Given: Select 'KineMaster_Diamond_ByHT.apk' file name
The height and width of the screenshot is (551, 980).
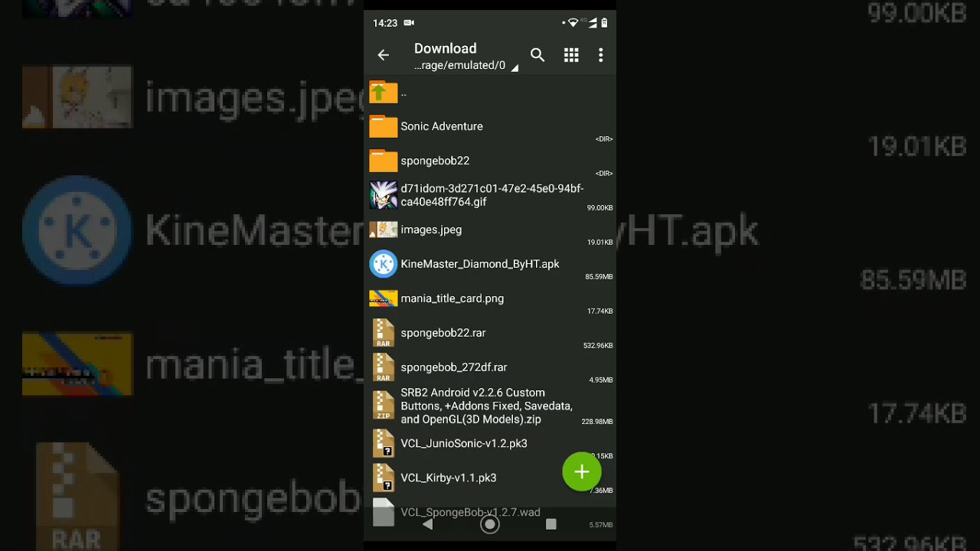Looking at the screenshot, I should point(480,264).
